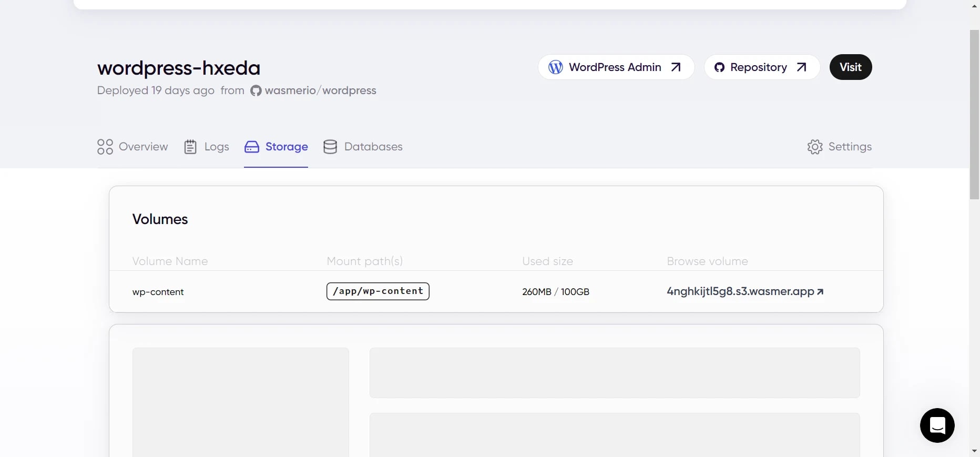Open the Settings tab
The width and height of the screenshot is (980, 457).
[x=840, y=147]
